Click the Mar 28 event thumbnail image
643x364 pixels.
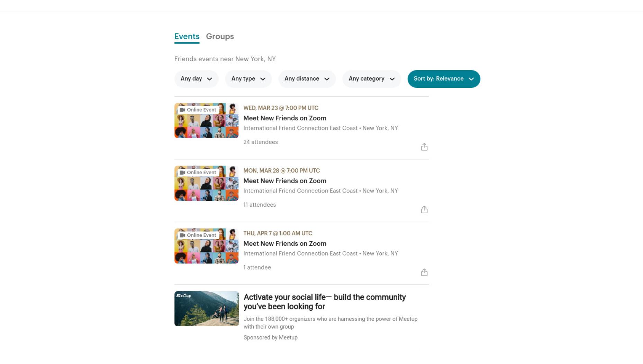coord(207,183)
